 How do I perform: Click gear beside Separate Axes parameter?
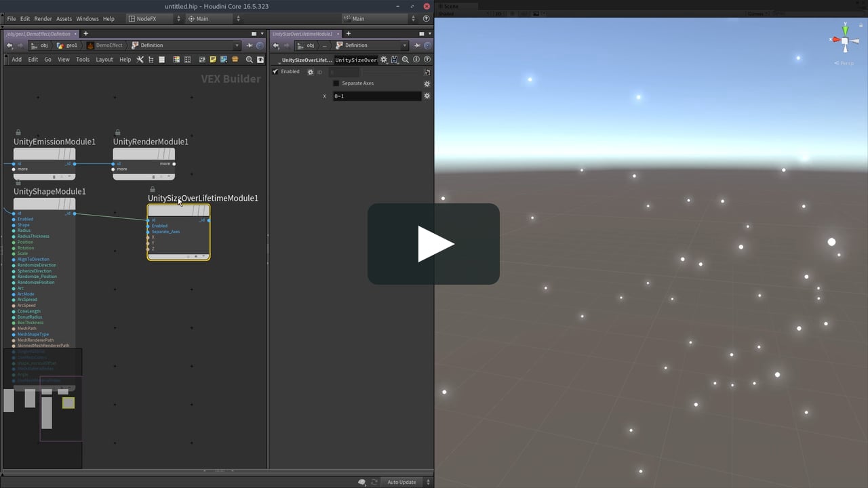[427, 83]
